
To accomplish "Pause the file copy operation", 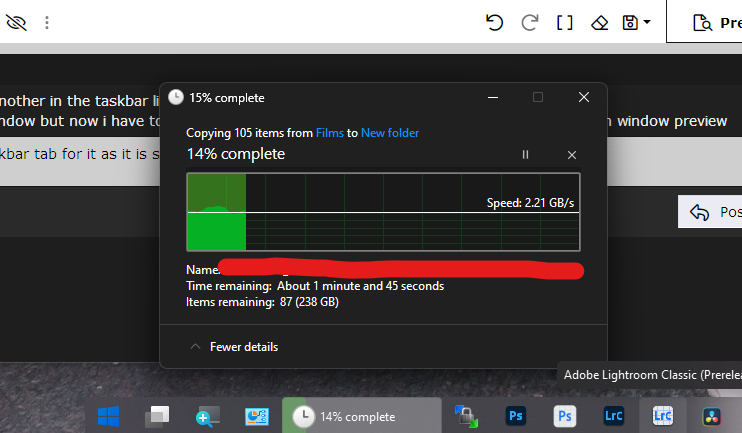I will tap(525, 155).
